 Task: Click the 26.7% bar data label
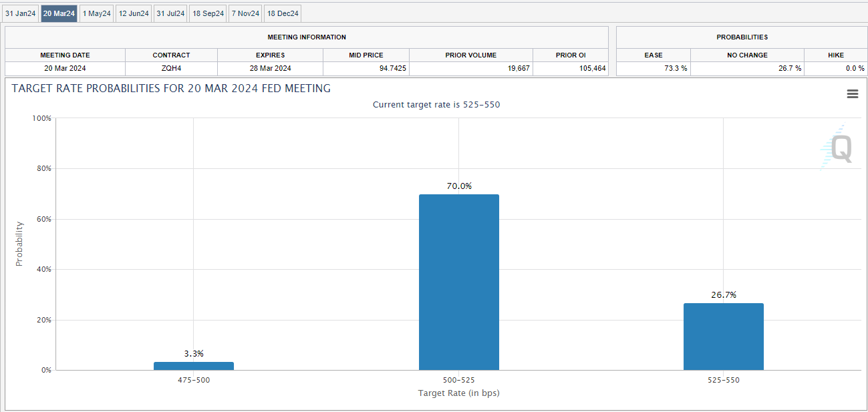724,294
